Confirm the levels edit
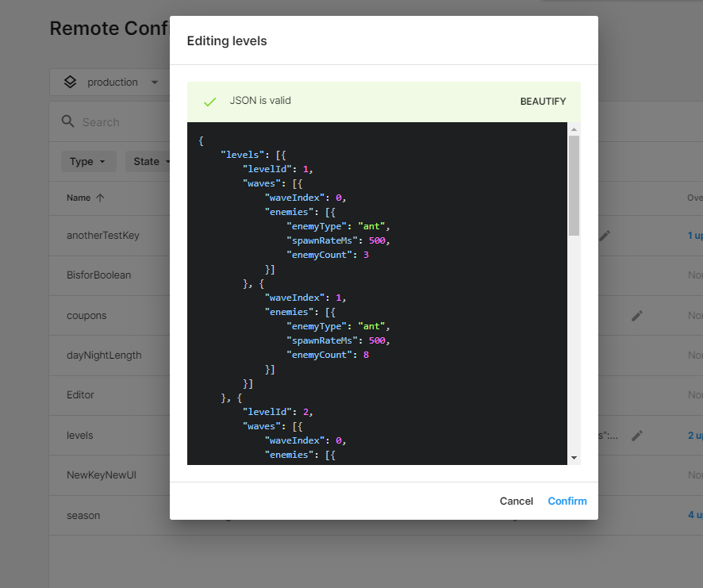The height and width of the screenshot is (588, 703). tap(567, 501)
